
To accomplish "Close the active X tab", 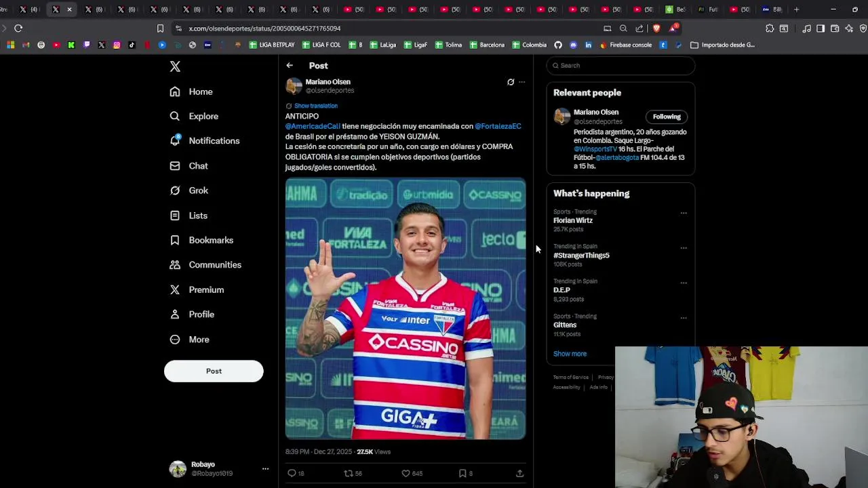I will [x=69, y=9].
